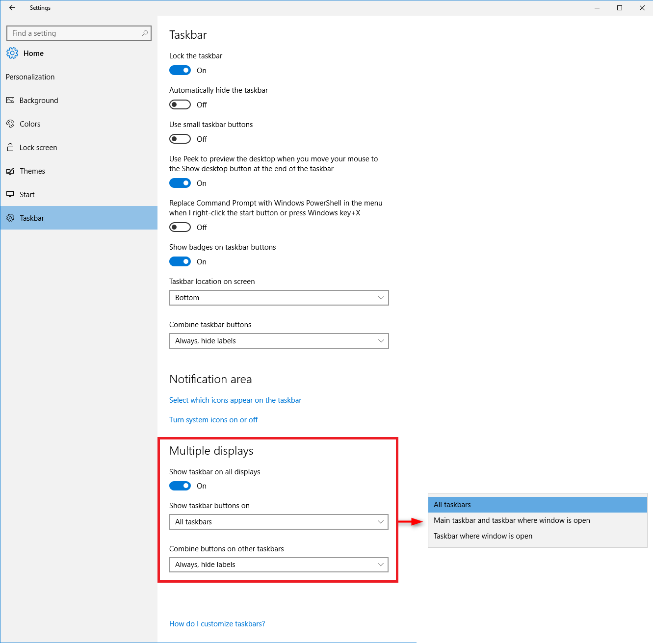Open Select which icons appear on the taskbar
This screenshot has height=644, width=653.
tap(235, 400)
